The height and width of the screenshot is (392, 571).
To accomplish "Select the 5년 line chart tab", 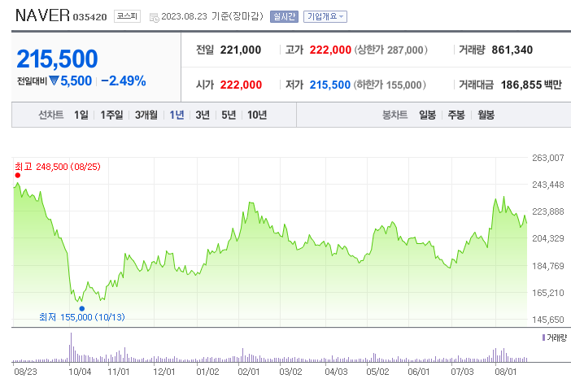I will click(x=229, y=115).
